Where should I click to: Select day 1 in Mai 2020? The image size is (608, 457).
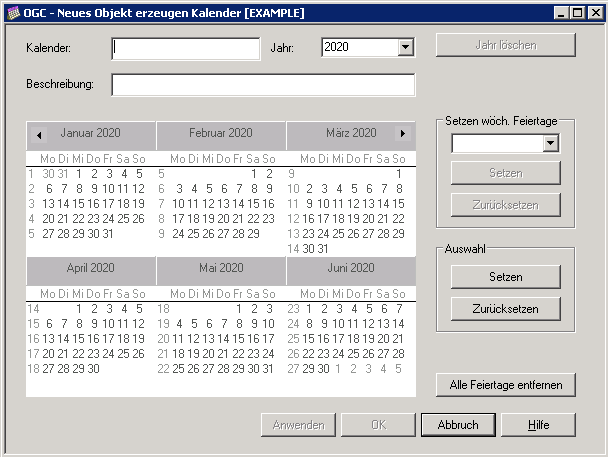tap(238, 309)
